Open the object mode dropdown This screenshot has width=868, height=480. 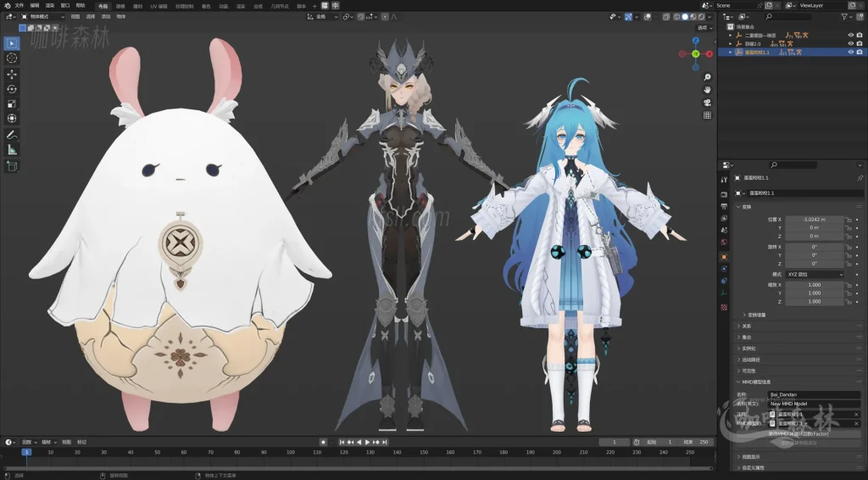point(42,17)
